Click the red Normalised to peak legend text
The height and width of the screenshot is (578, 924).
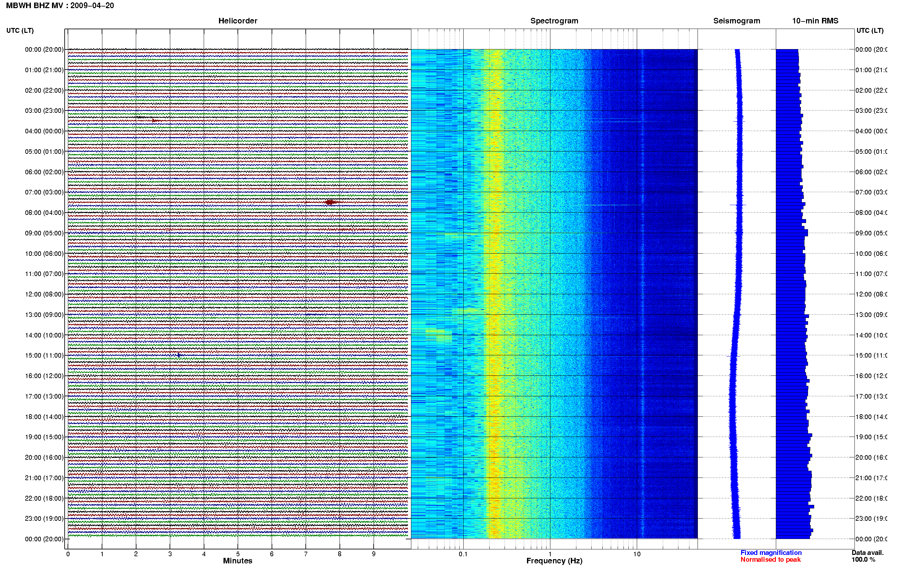[770, 560]
